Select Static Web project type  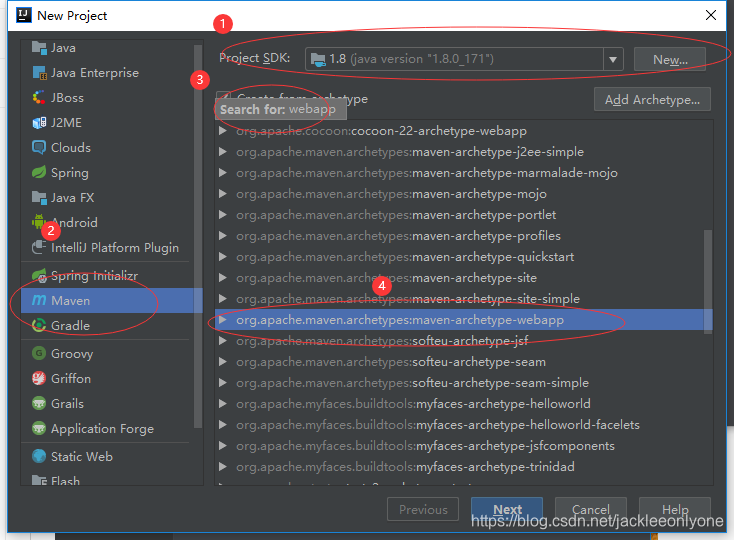(107, 456)
